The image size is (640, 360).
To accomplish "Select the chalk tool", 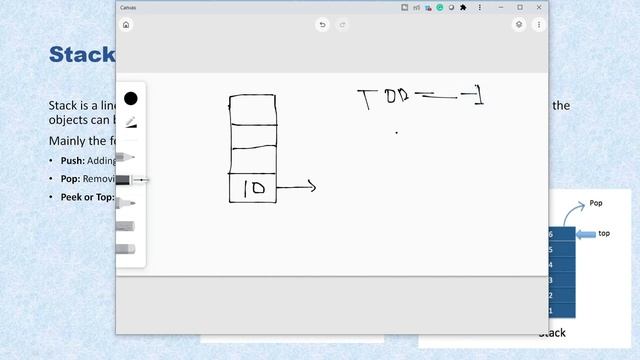I will [125, 226].
